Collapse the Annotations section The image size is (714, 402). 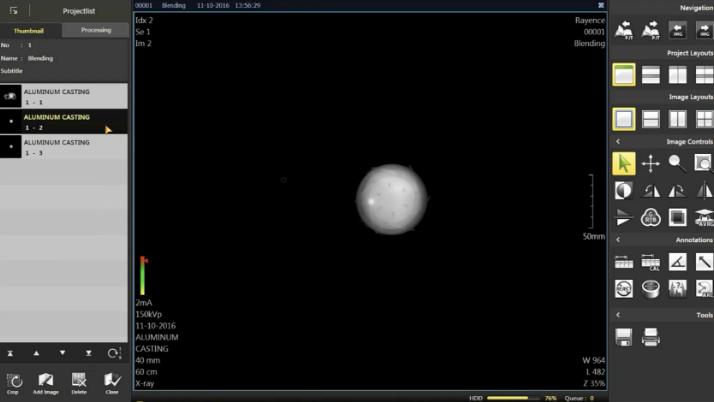[618, 239]
